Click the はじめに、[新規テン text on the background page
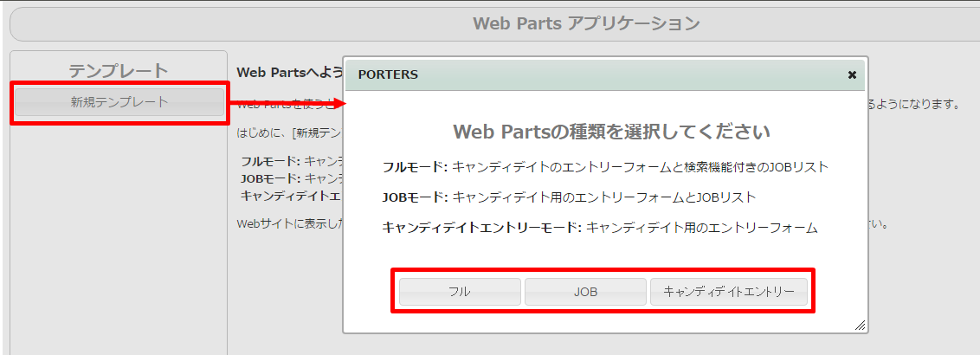Screen dimensions: 980x355 289,132
